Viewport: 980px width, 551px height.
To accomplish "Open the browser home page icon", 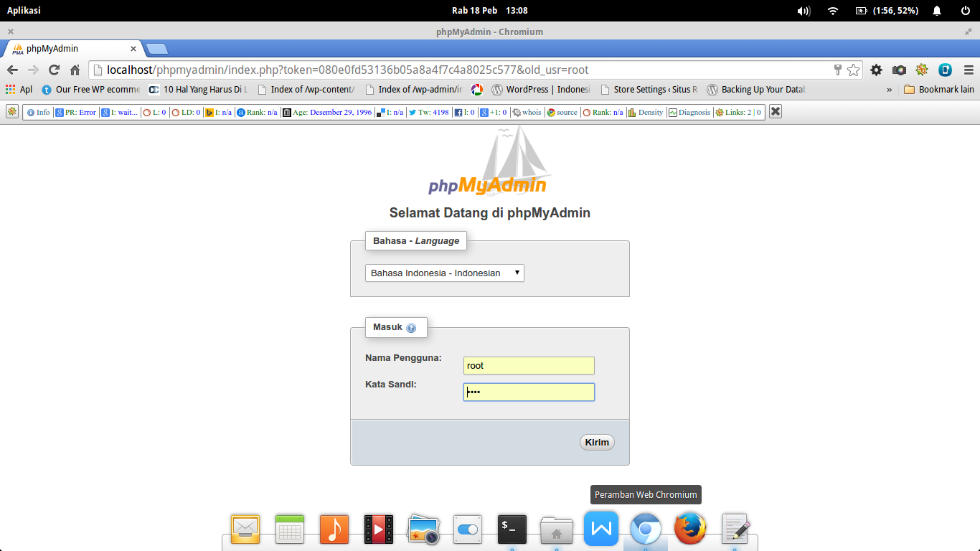I will 75,70.
